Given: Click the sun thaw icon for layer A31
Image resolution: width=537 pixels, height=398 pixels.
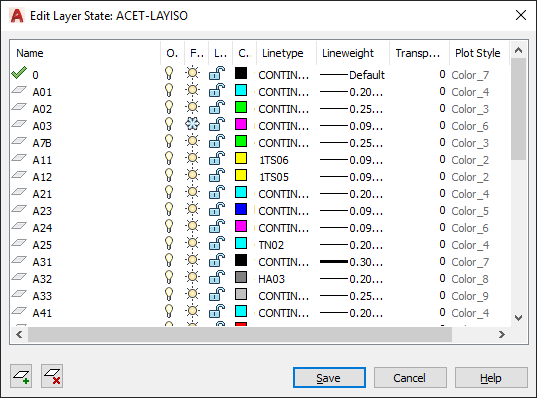Looking at the screenshot, I should (x=192, y=260).
